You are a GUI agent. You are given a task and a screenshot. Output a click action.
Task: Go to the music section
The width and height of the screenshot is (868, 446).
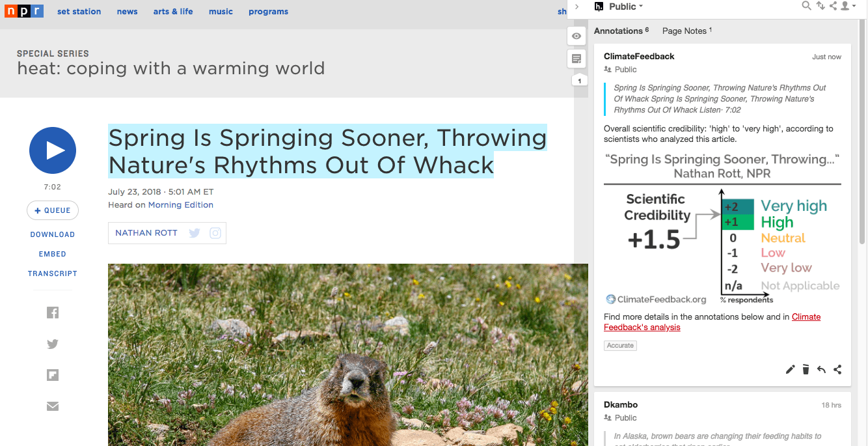(x=221, y=12)
